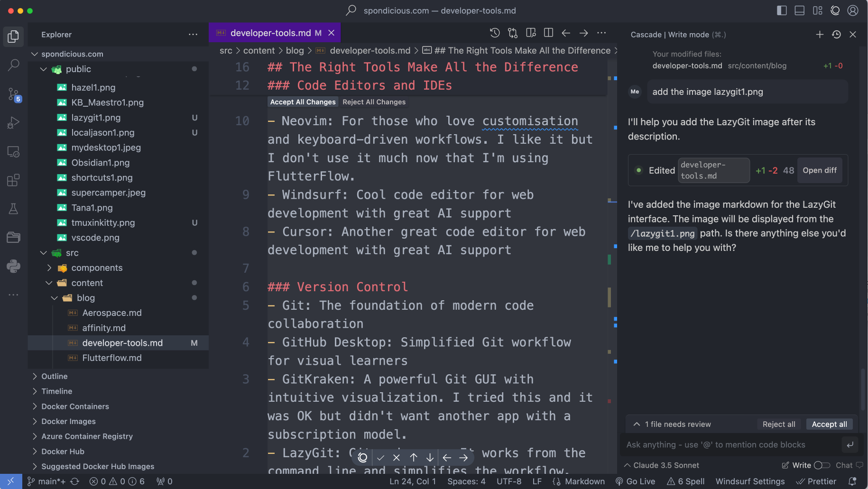Navigate back arrow in editor toolbar
868x489 pixels.
tap(566, 33)
